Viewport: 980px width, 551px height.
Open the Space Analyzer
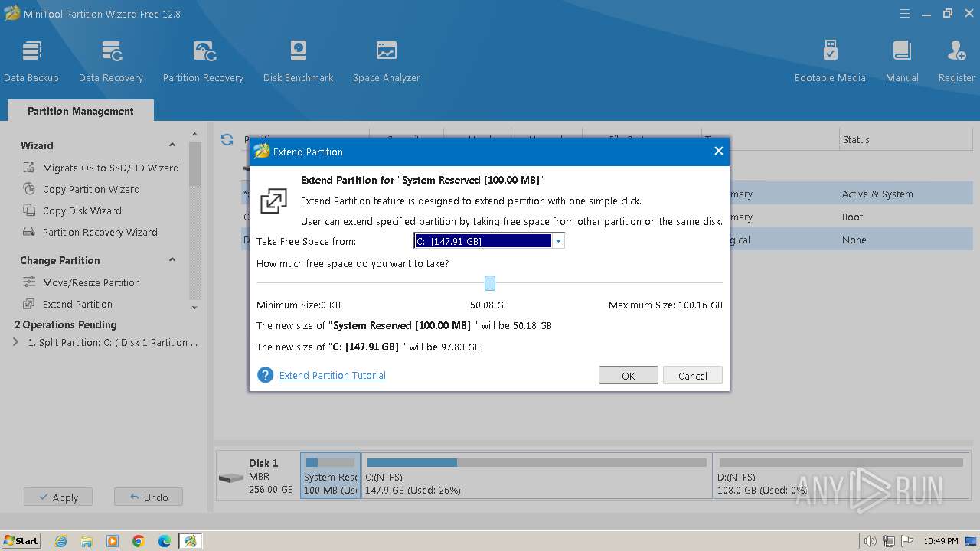(x=387, y=60)
